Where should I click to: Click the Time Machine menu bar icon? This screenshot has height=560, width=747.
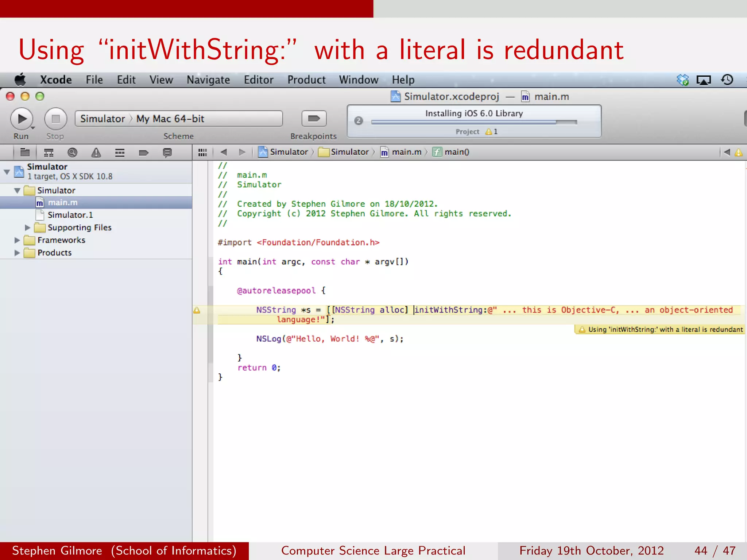pyautogui.click(x=727, y=80)
